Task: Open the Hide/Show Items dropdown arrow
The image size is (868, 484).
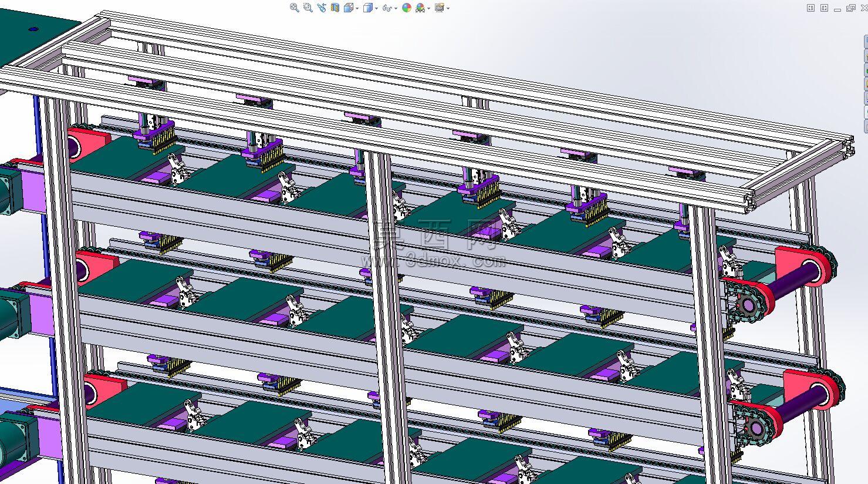Action: pyautogui.click(x=396, y=8)
